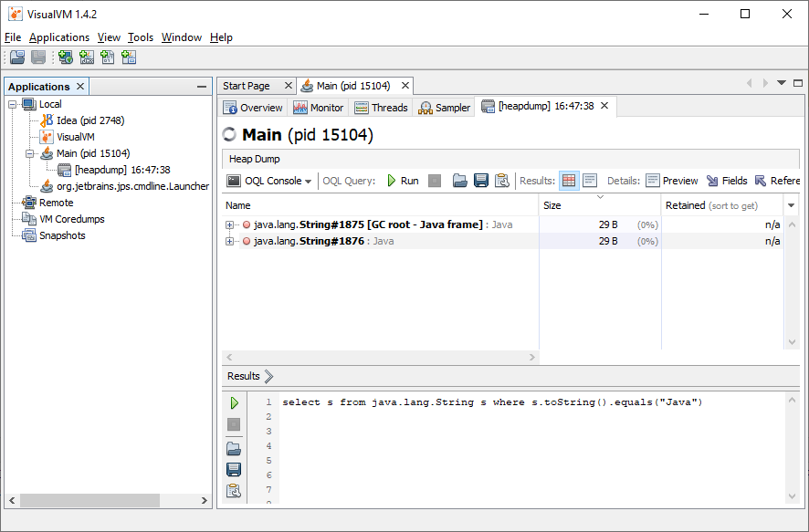809x532 pixels.
Task: Select the VisualVM application node icon
Action: [47, 137]
